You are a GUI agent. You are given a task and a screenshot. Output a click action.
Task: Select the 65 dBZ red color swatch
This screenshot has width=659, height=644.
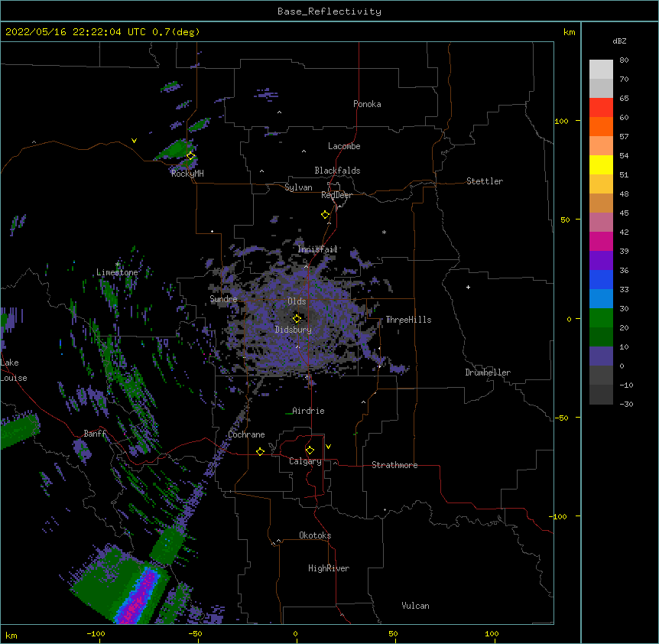601,107
